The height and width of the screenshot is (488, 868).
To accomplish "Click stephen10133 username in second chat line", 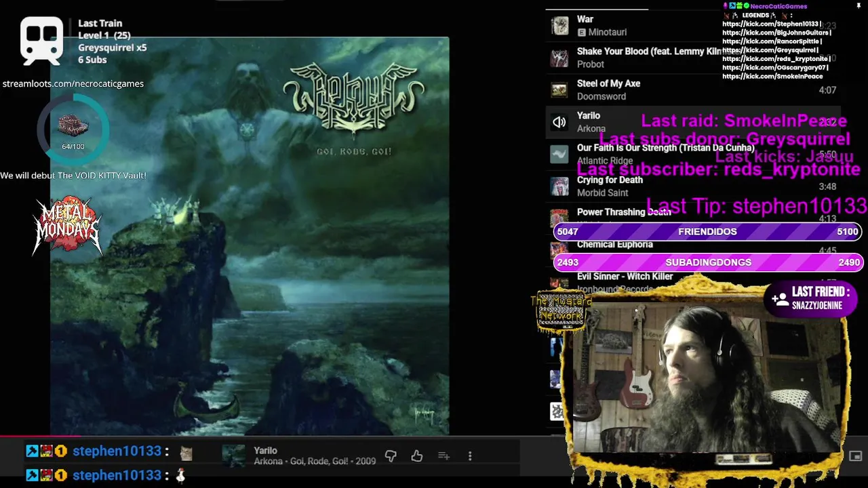I will [x=117, y=476].
